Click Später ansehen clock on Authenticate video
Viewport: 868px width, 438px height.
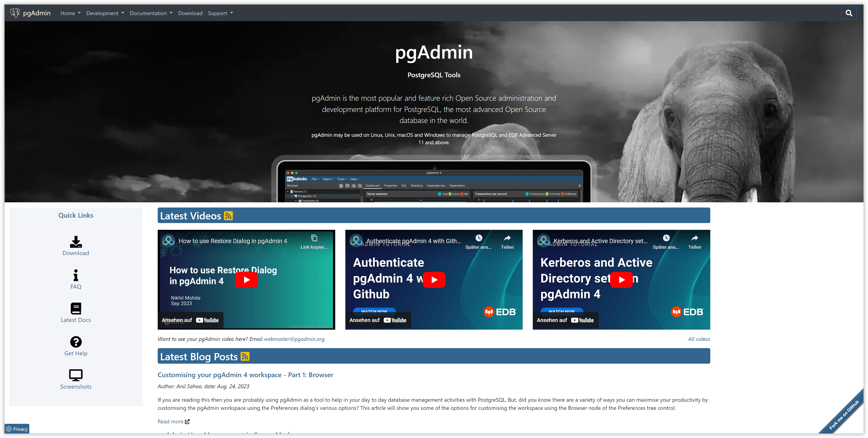[x=478, y=238]
